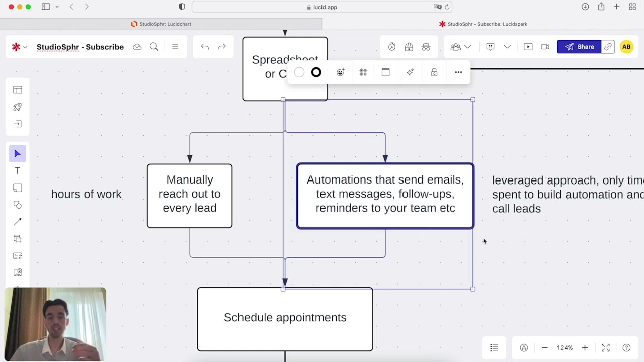Select the Schedule appointments box
This screenshot has height=362, width=644.
[285, 319]
